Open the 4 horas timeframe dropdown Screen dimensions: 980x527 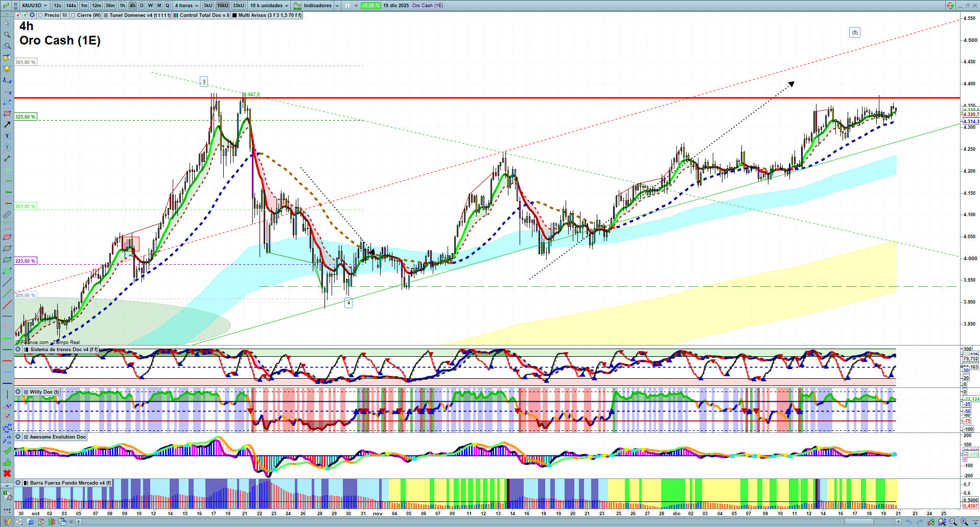[x=186, y=6]
